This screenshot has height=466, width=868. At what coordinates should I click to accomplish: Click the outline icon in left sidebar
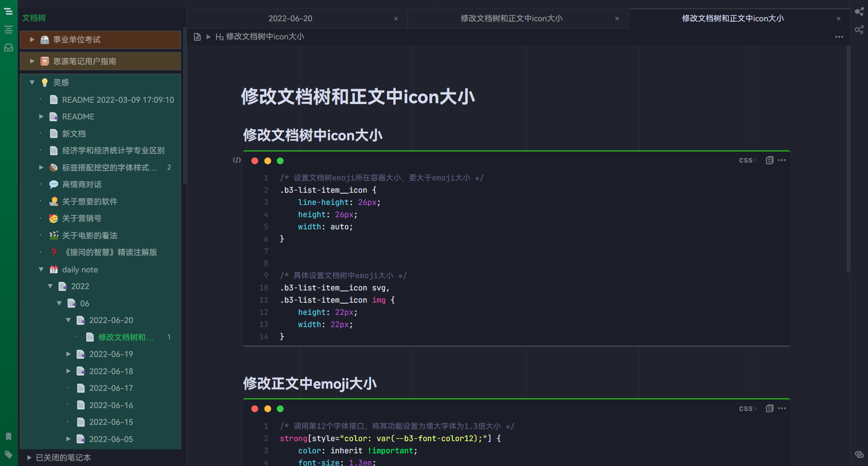point(8,30)
